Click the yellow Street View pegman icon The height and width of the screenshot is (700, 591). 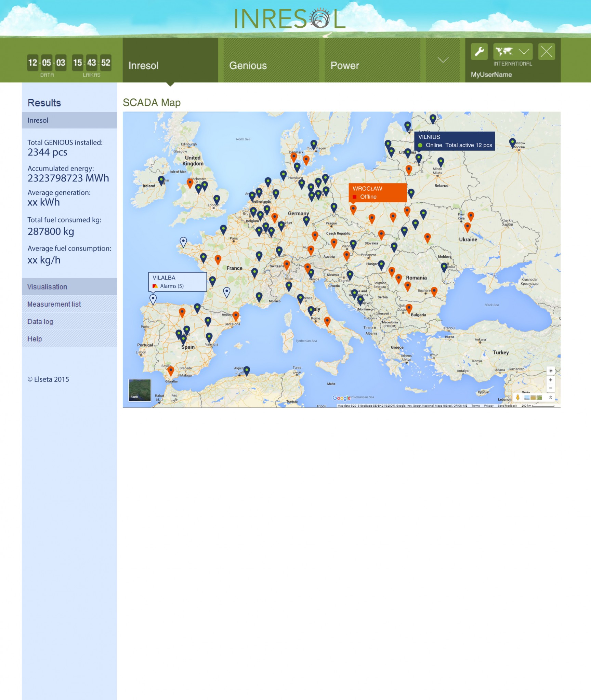[x=518, y=397]
